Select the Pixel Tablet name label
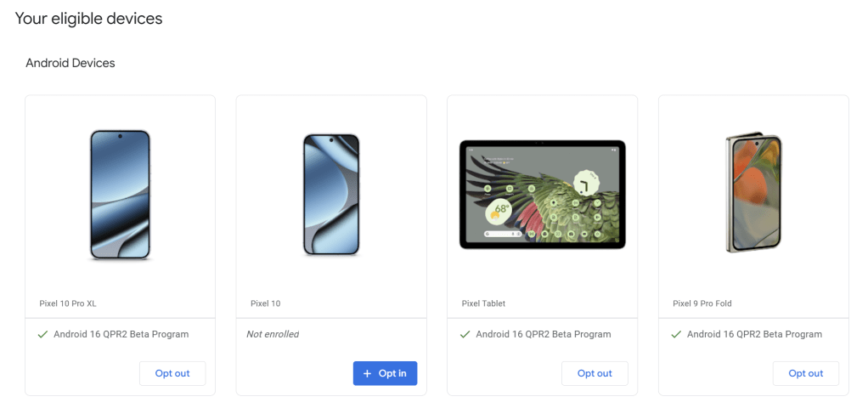Screen dimensions: 868x408 [483, 303]
